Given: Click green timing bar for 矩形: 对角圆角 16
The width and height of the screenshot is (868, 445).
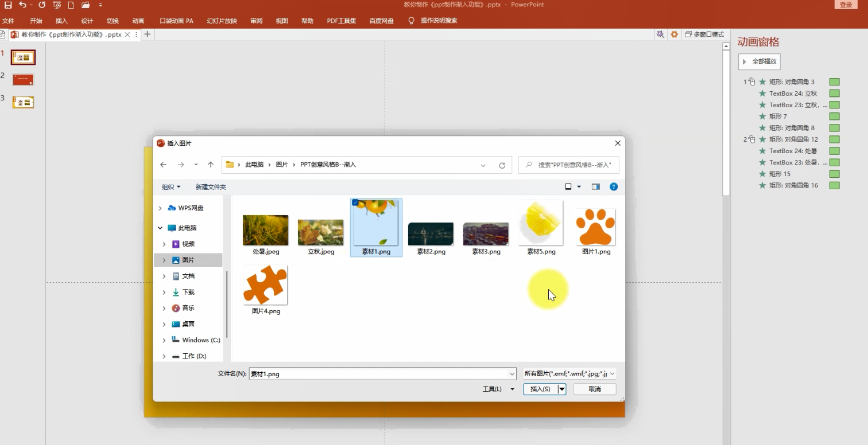Looking at the screenshot, I should pos(835,185).
